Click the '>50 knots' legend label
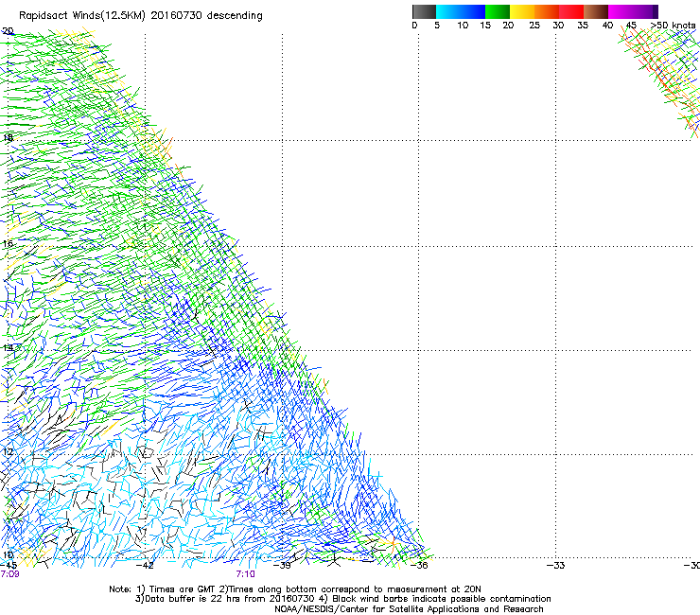Screen dimensions: 700x615 tap(673, 26)
